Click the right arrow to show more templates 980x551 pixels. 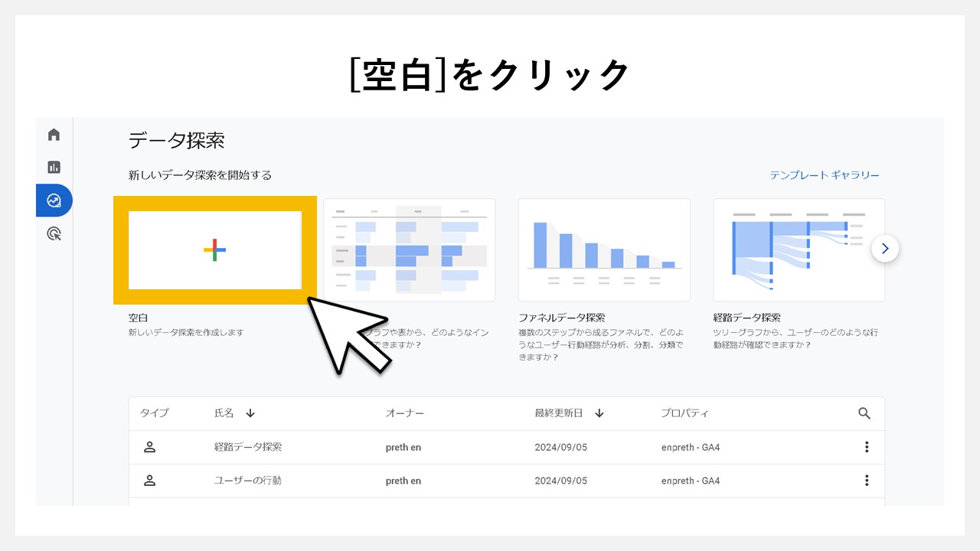coord(885,248)
